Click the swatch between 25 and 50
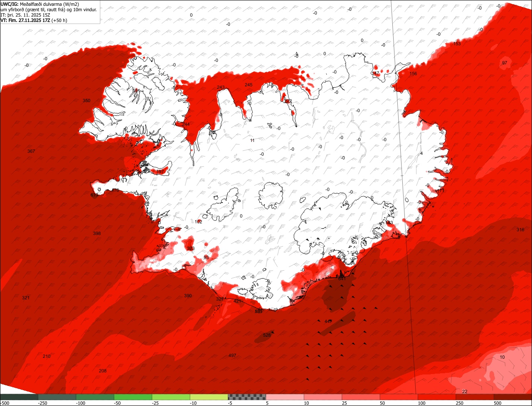Screen dimensions: 532x406 tap(361, 397)
